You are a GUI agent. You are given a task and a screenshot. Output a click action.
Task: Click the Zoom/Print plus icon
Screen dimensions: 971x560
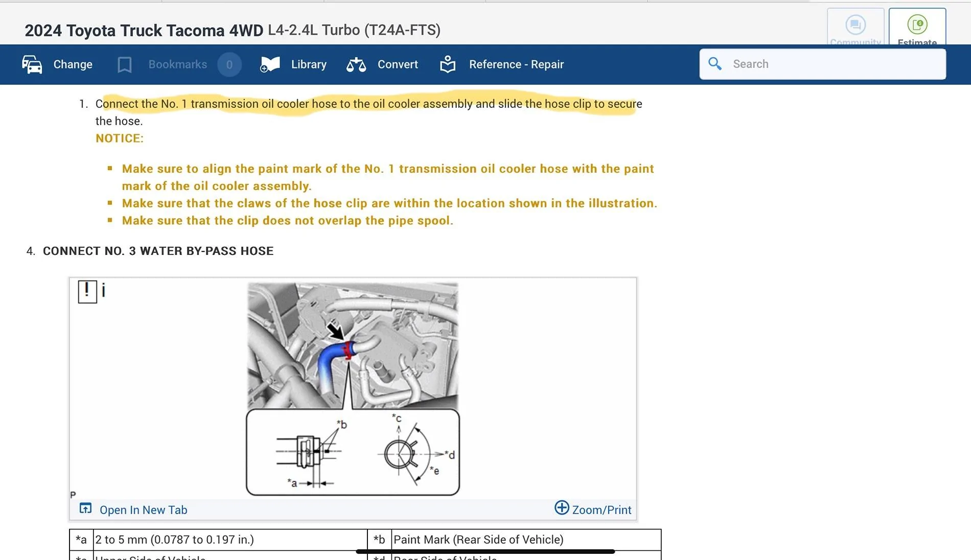pos(562,508)
